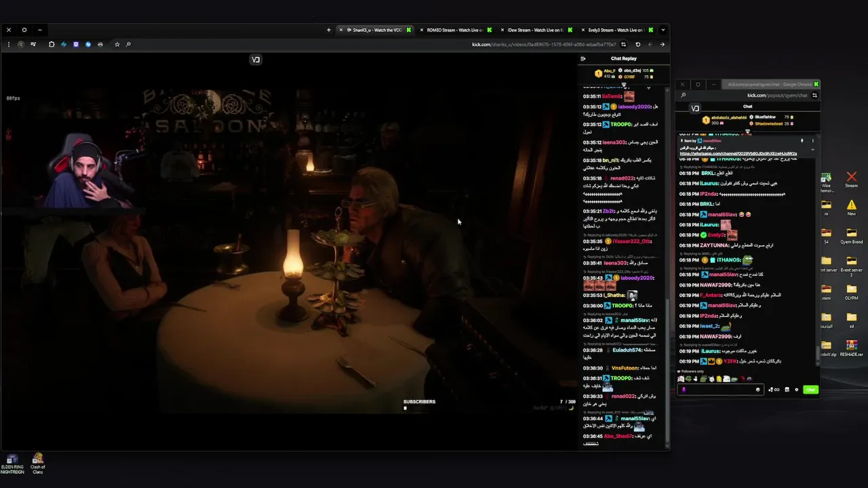
Task: Toggle the pin icon on pinned message
Action: pos(802,141)
